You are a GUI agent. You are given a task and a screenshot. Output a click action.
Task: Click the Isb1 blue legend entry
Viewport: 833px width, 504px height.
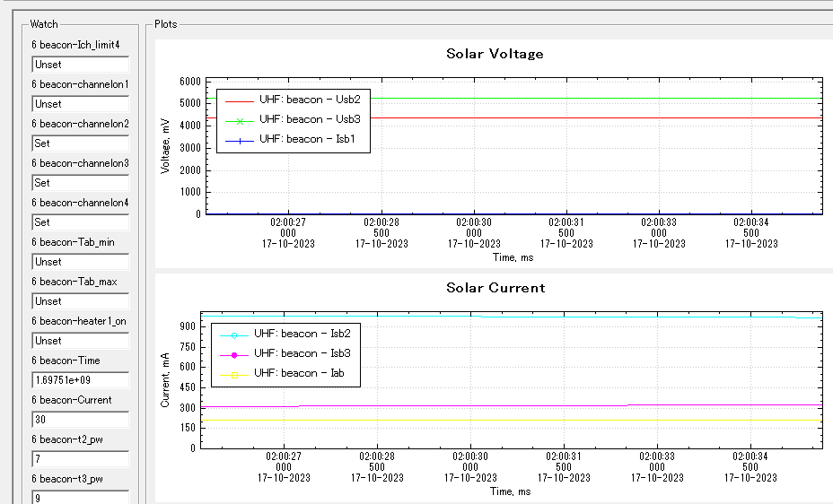coord(290,139)
